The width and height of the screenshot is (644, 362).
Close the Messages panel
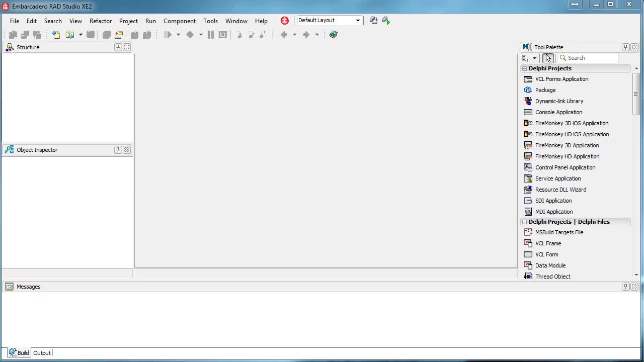634,287
